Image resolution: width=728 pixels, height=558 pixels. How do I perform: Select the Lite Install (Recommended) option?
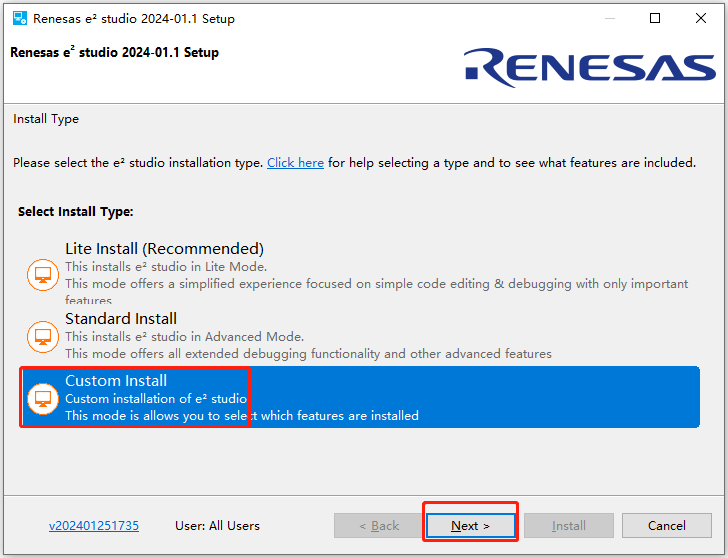coord(164,249)
